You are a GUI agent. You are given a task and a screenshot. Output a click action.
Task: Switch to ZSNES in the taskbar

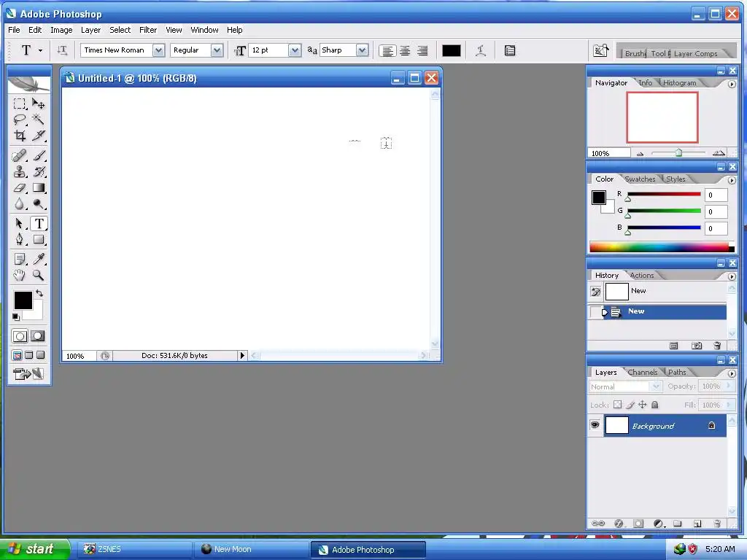tap(135, 549)
